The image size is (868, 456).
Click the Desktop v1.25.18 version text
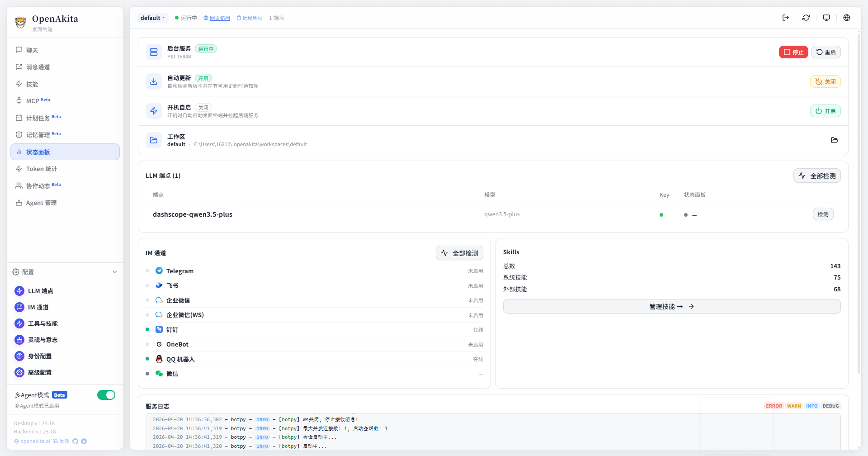pos(34,423)
